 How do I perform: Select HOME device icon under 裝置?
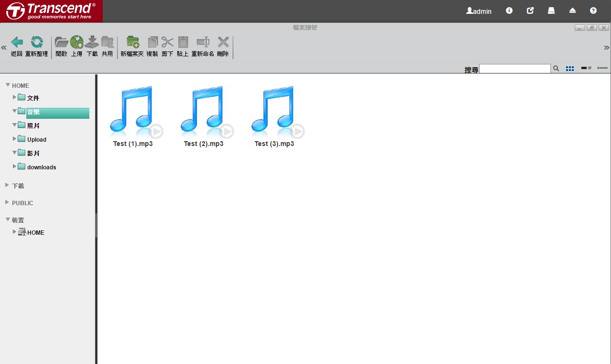(22, 232)
